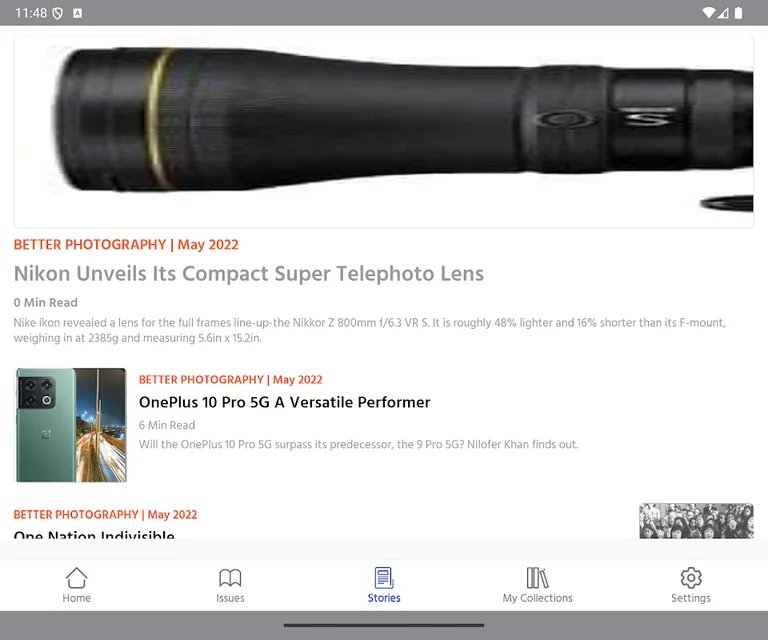Tap the Wi-Fi signal status icon
The image size is (768, 640).
708,13
